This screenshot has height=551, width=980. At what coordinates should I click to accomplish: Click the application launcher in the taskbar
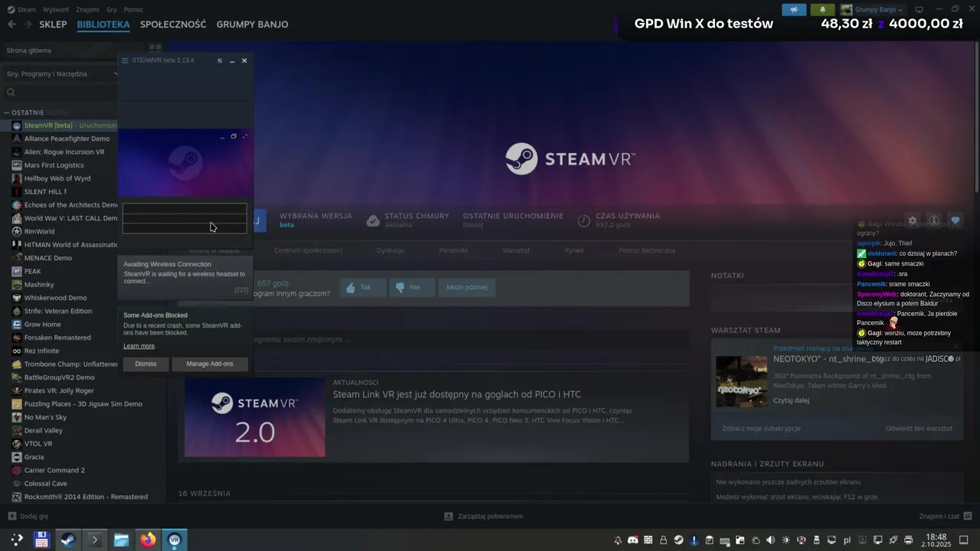(16, 540)
